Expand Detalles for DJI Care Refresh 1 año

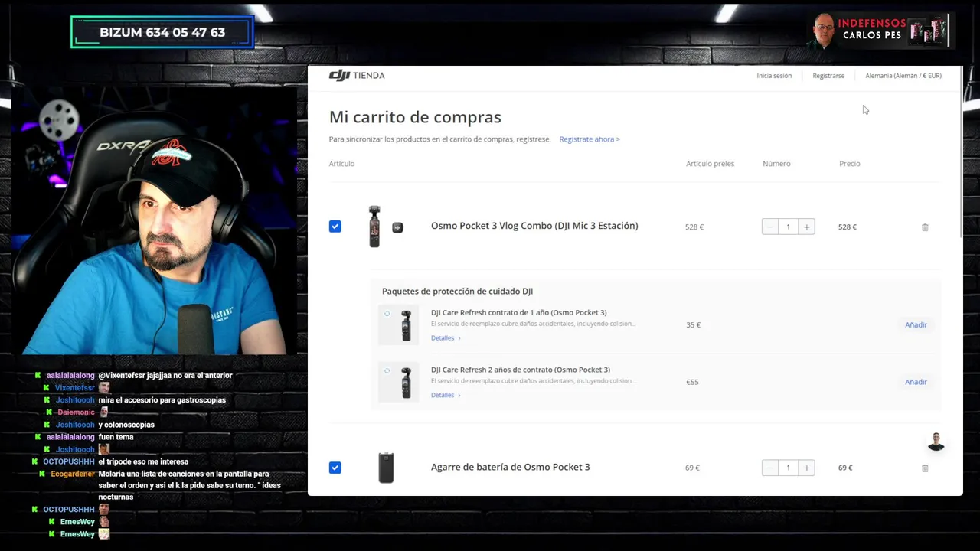(x=446, y=338)
